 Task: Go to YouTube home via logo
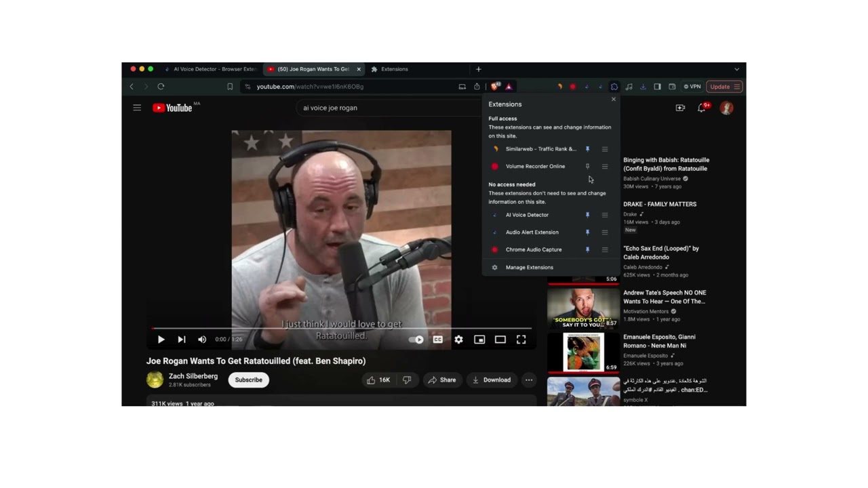[x=173, y=108]
